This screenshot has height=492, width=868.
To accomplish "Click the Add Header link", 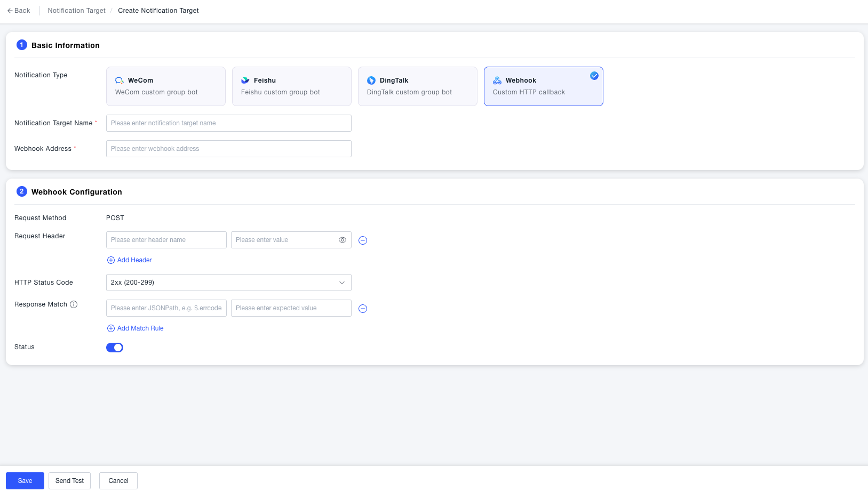I will [x=130, y=260].
